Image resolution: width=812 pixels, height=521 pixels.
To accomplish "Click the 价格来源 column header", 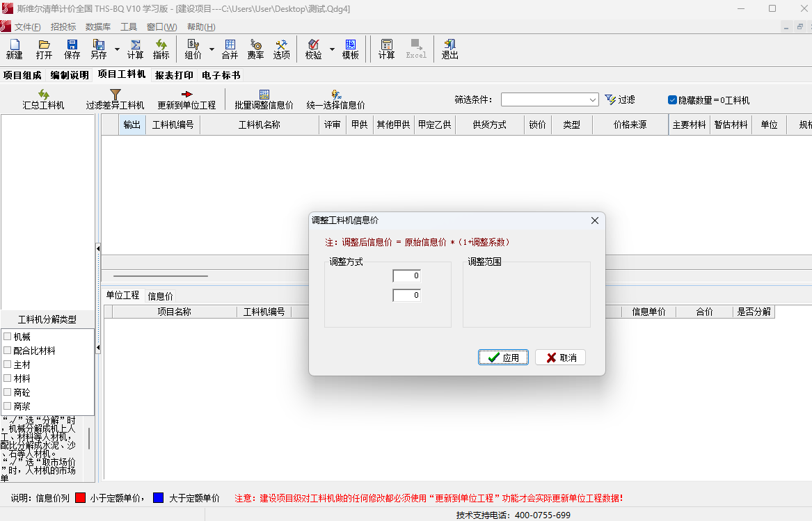I will (630, 125).
